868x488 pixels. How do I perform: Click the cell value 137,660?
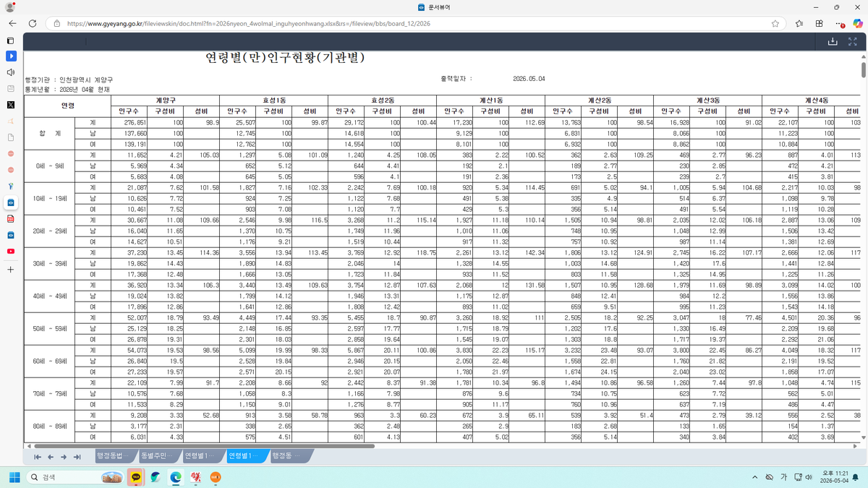click(x=130, y=134)
